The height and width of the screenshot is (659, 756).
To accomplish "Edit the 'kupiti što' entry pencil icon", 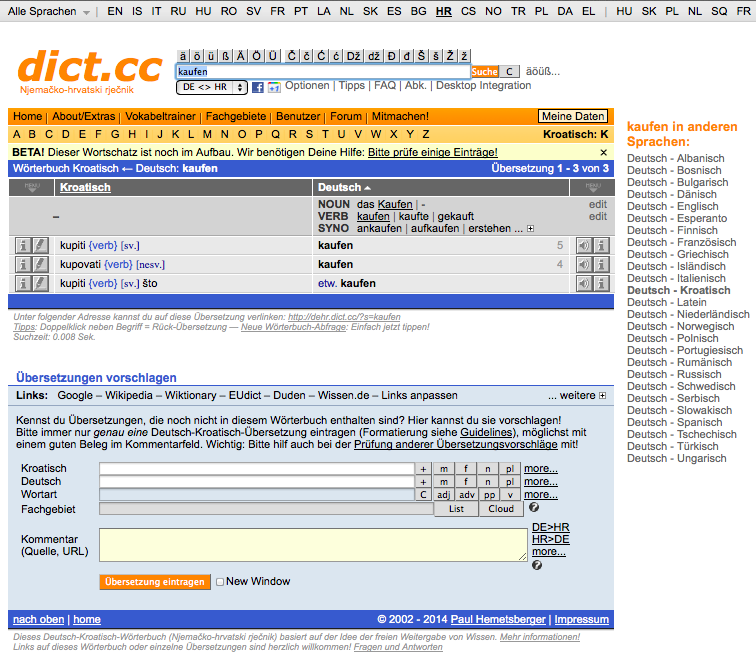I will tap(40, 283).
